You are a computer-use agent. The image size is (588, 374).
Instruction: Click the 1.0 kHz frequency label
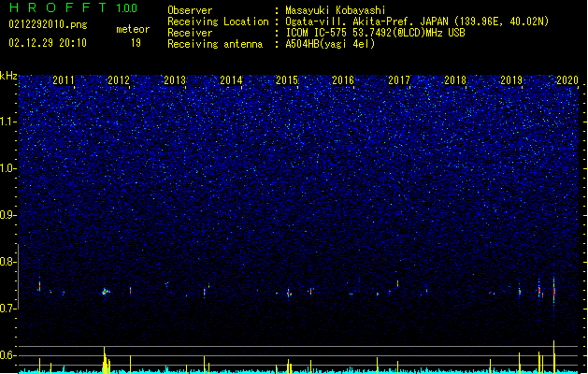8,168
